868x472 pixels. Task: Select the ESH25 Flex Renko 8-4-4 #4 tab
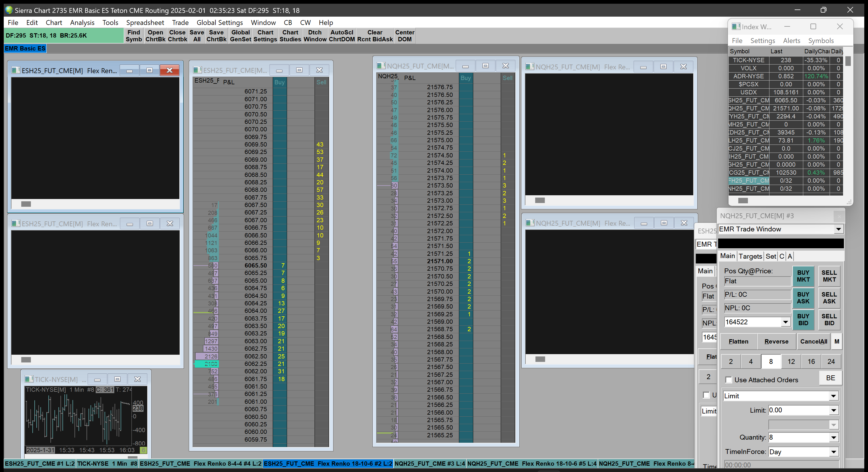tap(201, 464)
